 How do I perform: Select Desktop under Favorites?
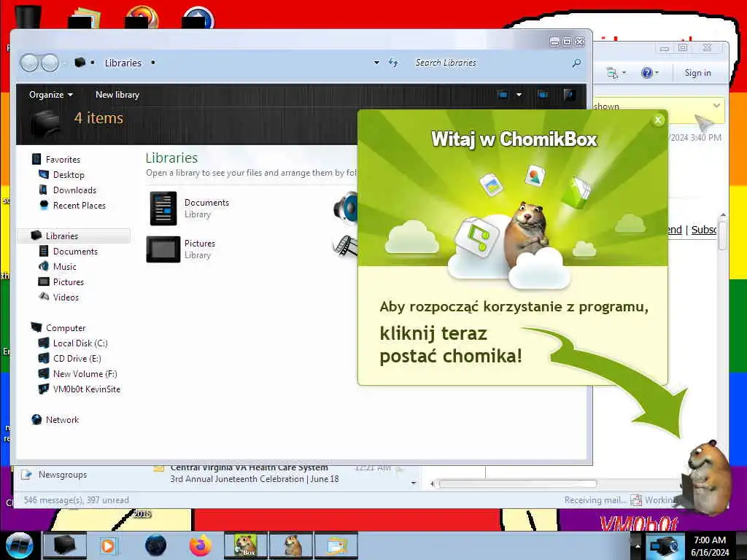tap(68, 175)
